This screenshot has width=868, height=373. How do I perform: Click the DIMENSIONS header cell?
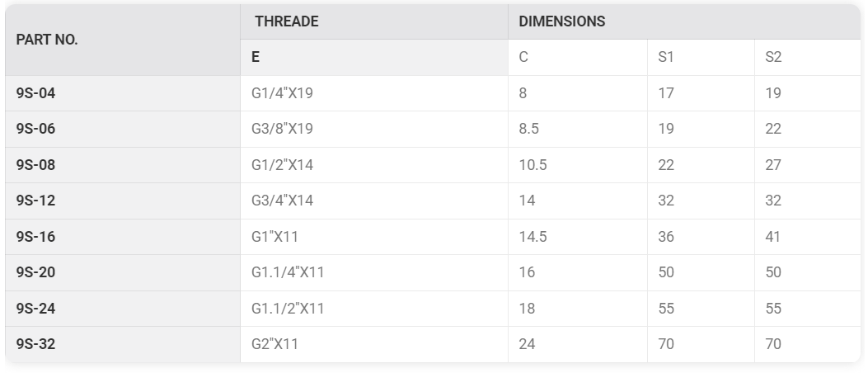coord(684,21)
